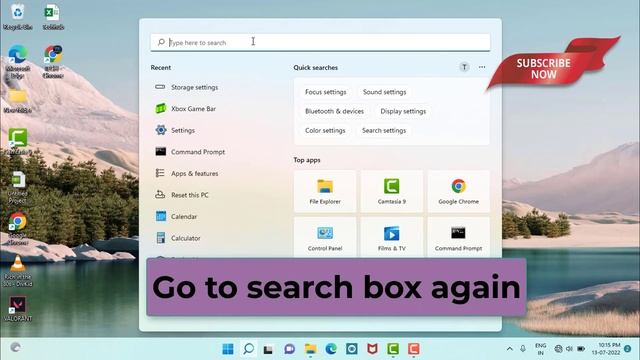Expand the hidden tray icons chevron
Viewport: 640px width, 360px height.
[509, 349]
